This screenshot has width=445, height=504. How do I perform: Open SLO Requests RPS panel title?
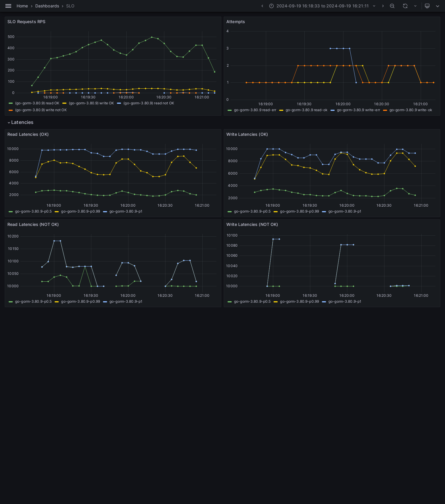(x=26, y=22)
